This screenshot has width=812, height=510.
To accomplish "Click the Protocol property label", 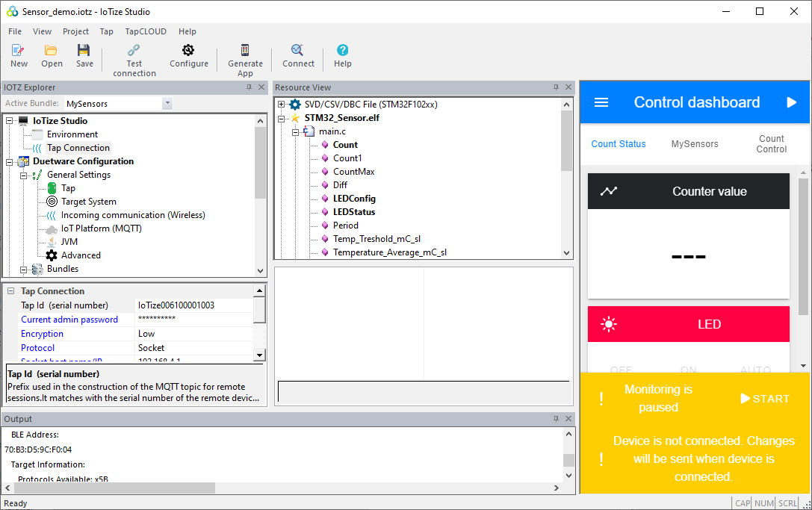I will 37,347.
